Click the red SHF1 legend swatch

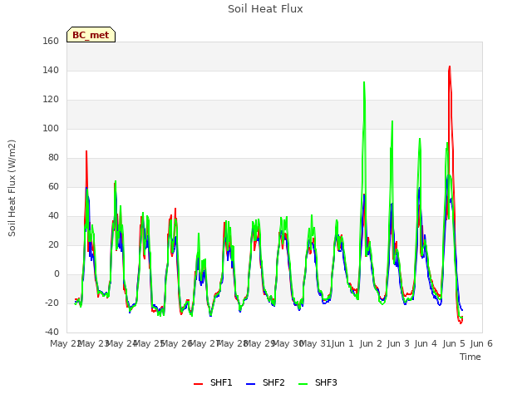(x=198, y=384)
